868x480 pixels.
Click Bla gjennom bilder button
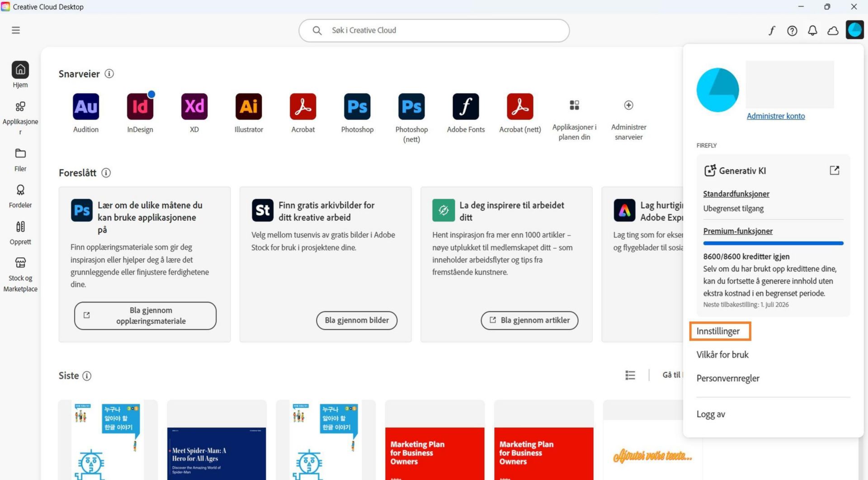(357, 320)
